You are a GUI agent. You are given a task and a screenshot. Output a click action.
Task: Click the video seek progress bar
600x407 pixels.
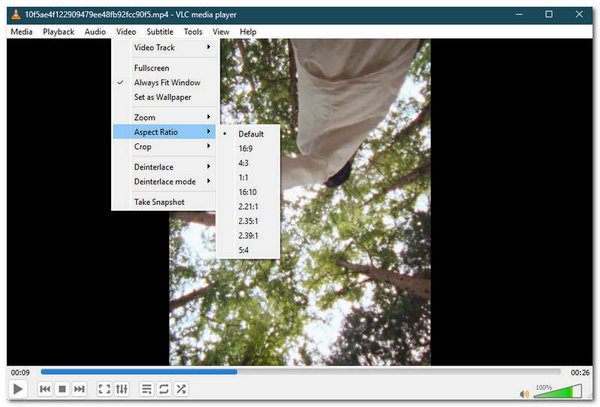[300, 371]
